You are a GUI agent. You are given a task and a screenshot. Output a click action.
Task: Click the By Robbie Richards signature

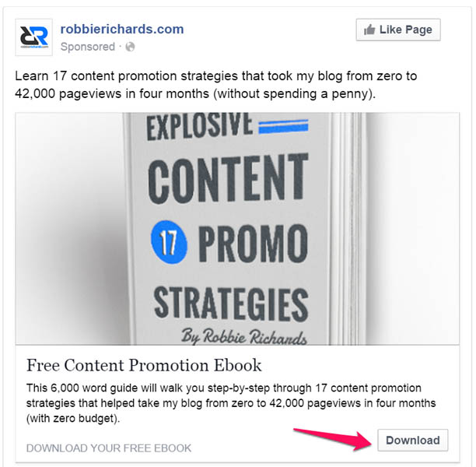pos(244,336)
